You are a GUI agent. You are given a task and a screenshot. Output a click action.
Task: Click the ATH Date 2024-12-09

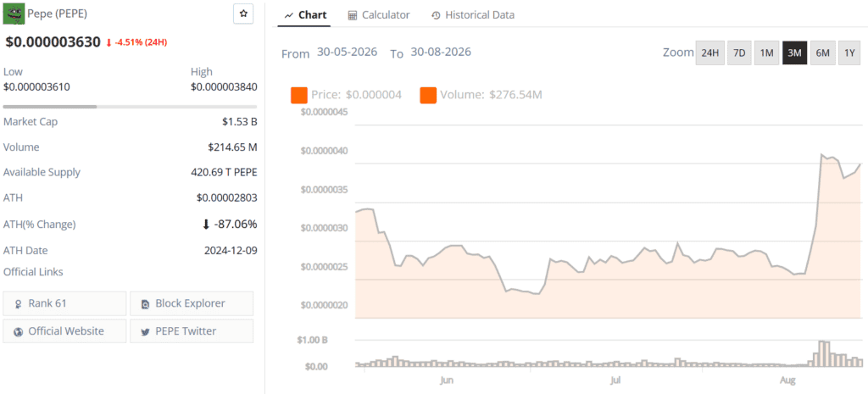click(x=231, y=250)
